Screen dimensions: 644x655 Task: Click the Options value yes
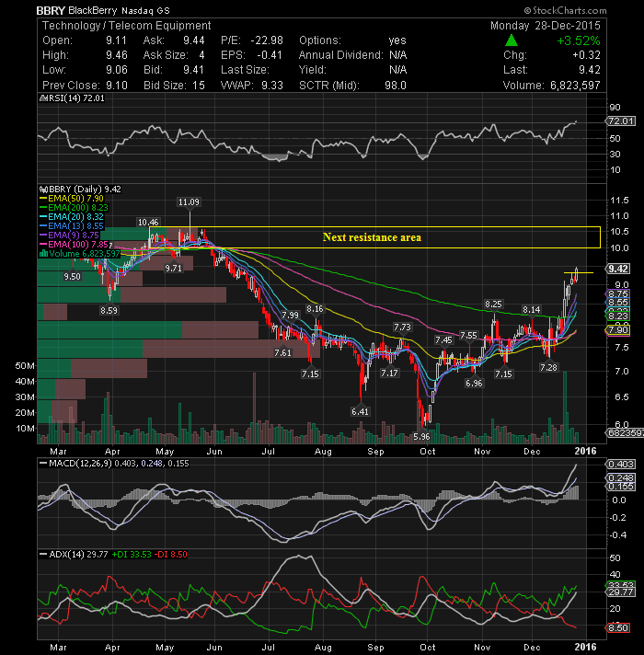[397, 40]
